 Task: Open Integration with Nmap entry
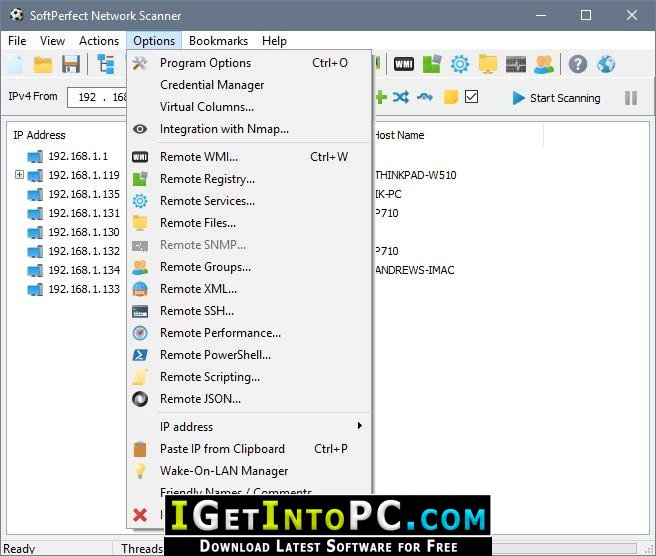tap(249, 129)
